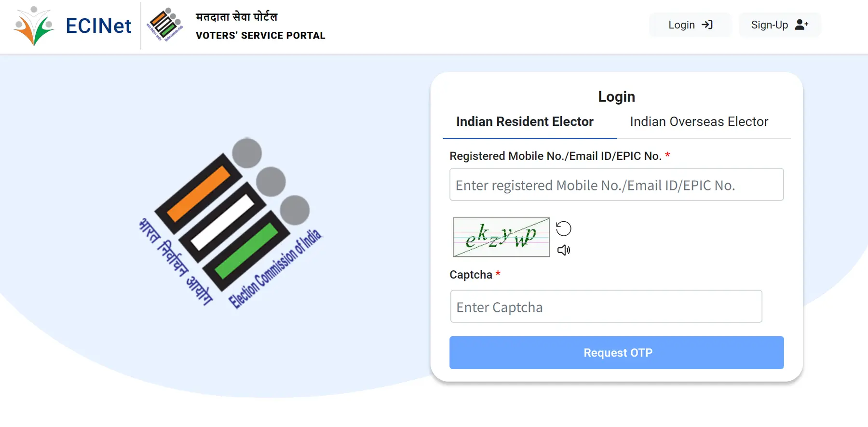The height and width of the screenshot is (427, 868).
Task: Click the Sign-Up button
Action: click(779, 25)
